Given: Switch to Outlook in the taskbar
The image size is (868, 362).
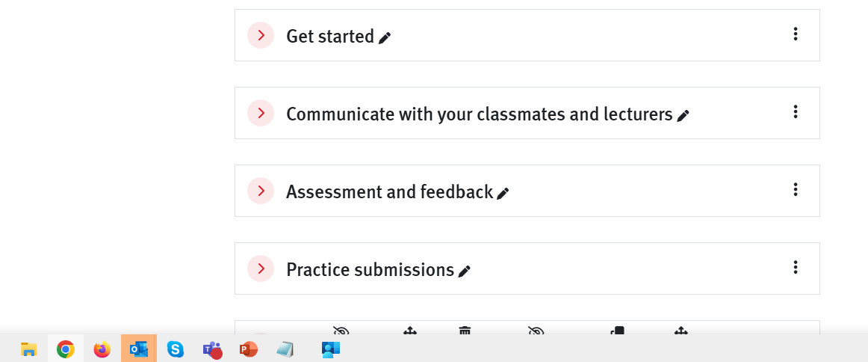Looking at the screenshot, I should (138, 349).
